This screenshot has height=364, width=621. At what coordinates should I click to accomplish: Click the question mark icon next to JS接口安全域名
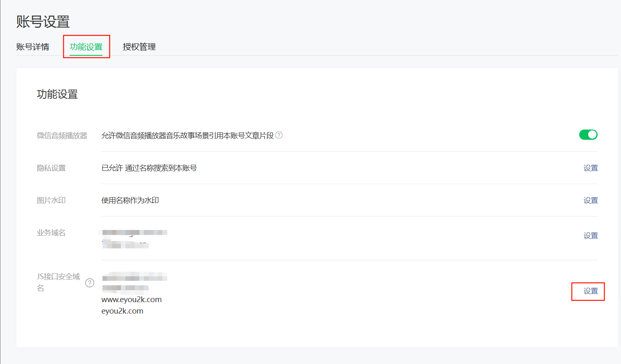(x=90, y=283)
